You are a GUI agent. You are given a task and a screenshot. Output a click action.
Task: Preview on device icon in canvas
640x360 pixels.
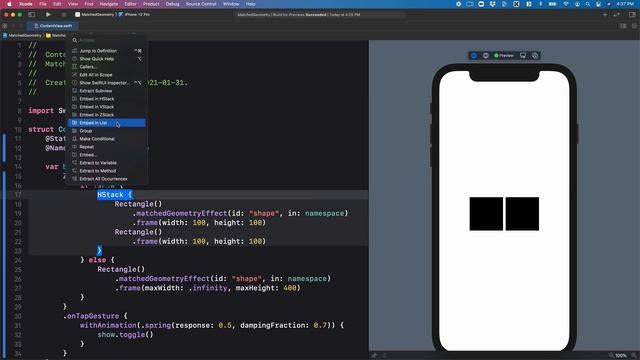click(523, 56)
